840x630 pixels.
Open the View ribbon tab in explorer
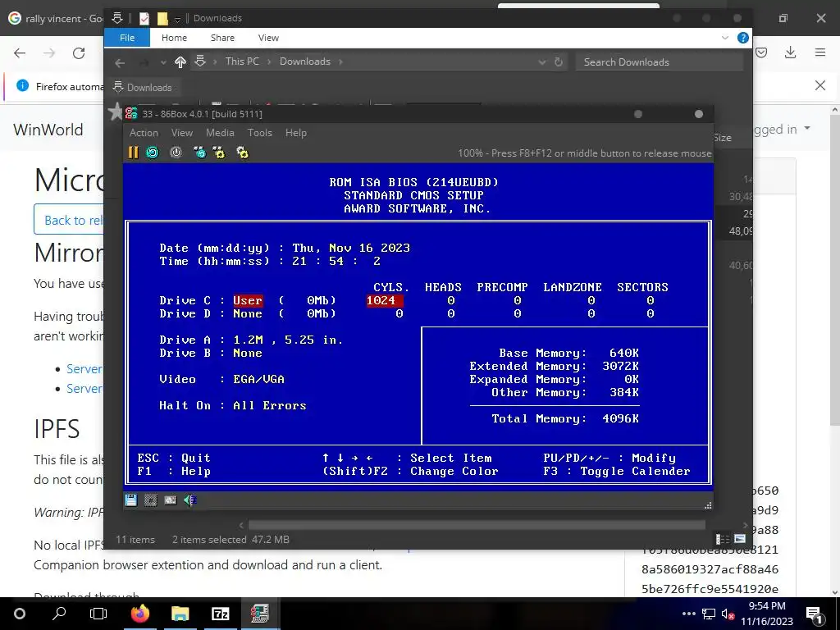pos(268,38)
